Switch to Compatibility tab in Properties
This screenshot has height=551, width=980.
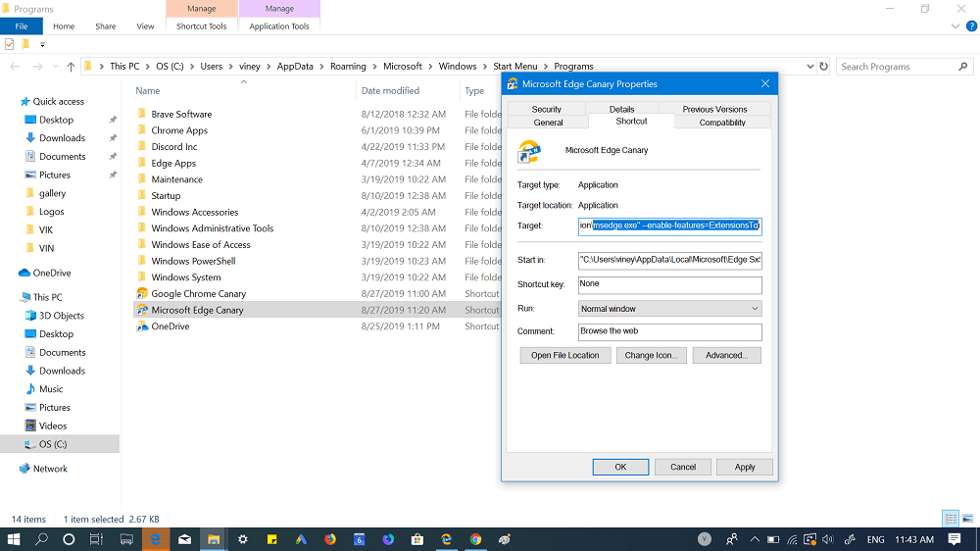(x=722, y=123)
